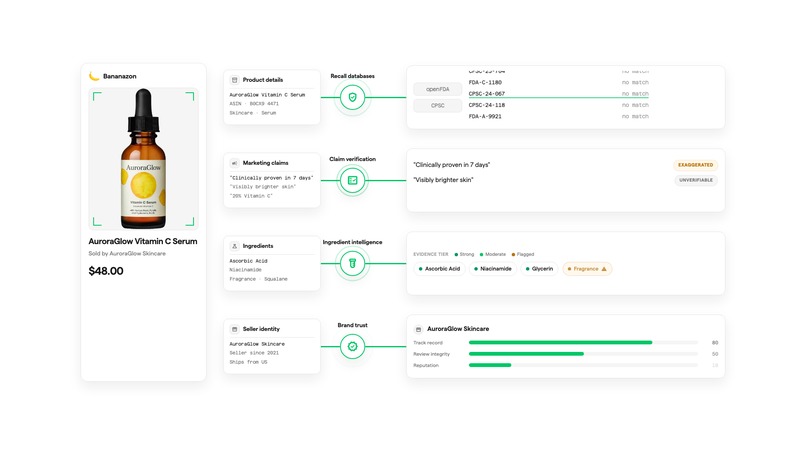Select the CPSC database tab
This screenshot has height=453, width=806.
437,105
